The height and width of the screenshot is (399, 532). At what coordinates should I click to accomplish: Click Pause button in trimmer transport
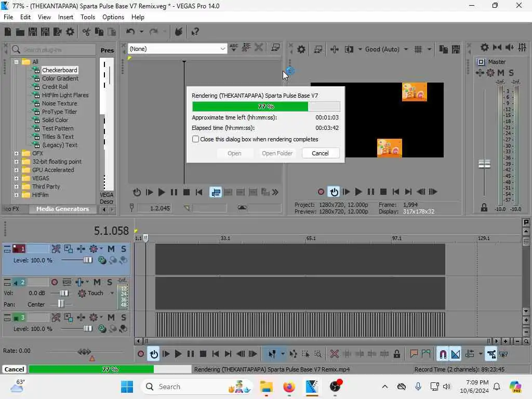pos(174,192)
